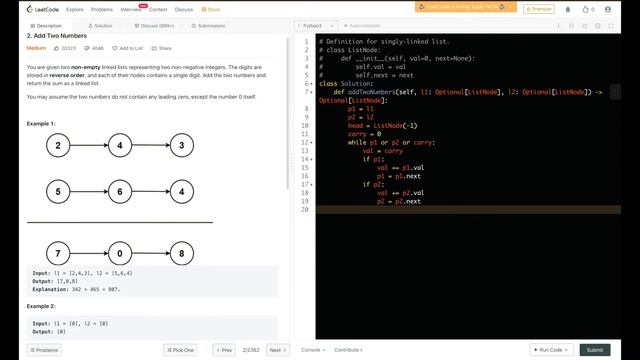The height and width of the screenshot is (360, 640).
Task: Click the Premium button
Action: coord(539,9)
